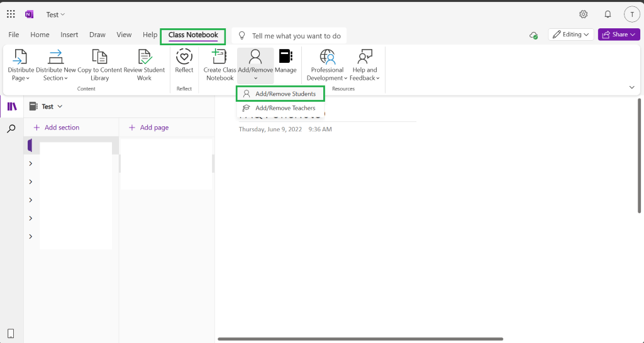The height and width of the screenshot is (343, 644).
Task: Click the horizontal page scrollbar
Action: [x=360, y=339]
